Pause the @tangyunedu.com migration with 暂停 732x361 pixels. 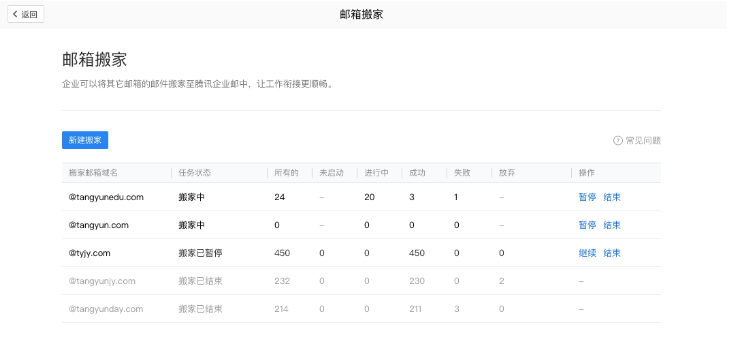point(587,197)
